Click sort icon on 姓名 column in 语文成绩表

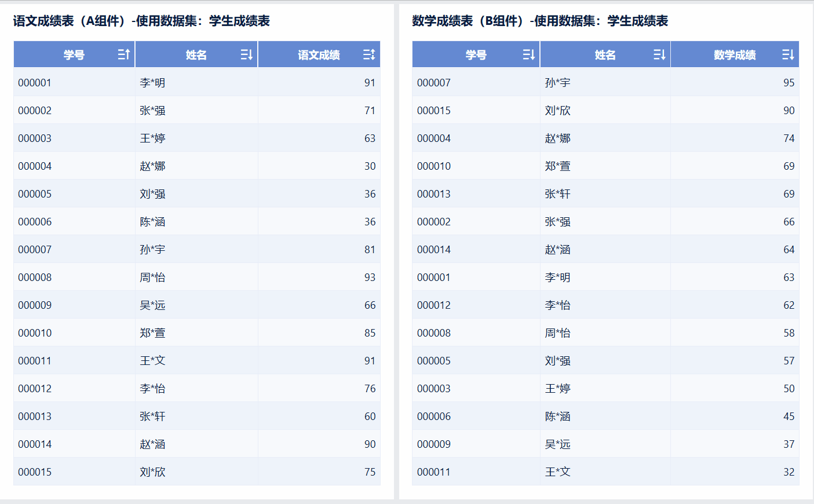(247, 54)
